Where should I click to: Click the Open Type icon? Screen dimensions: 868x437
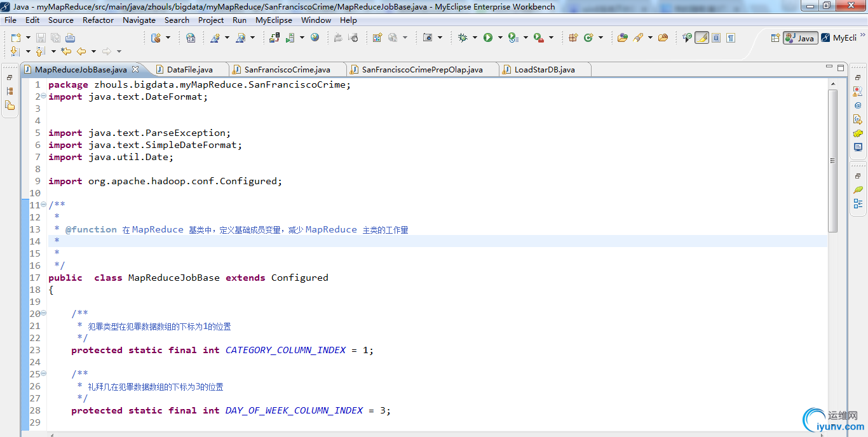pyautogui.click(x=622, y=38)
